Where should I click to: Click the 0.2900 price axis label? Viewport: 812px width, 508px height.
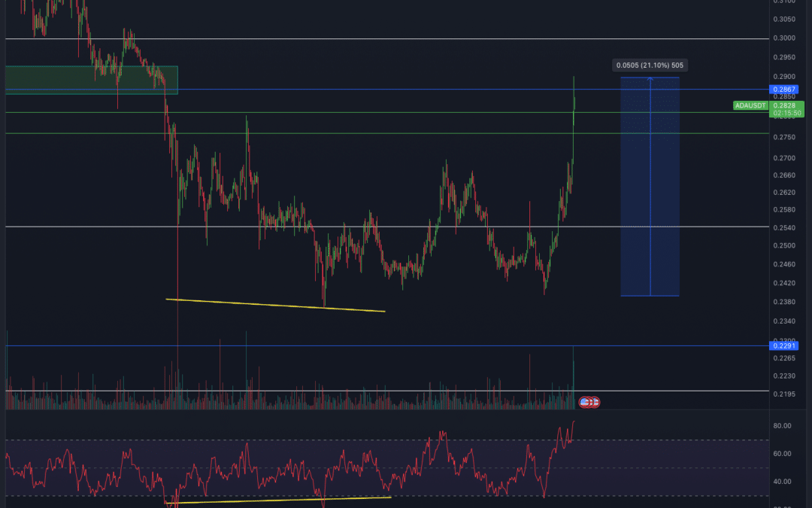pyautogui.click(x=784, y=76)
